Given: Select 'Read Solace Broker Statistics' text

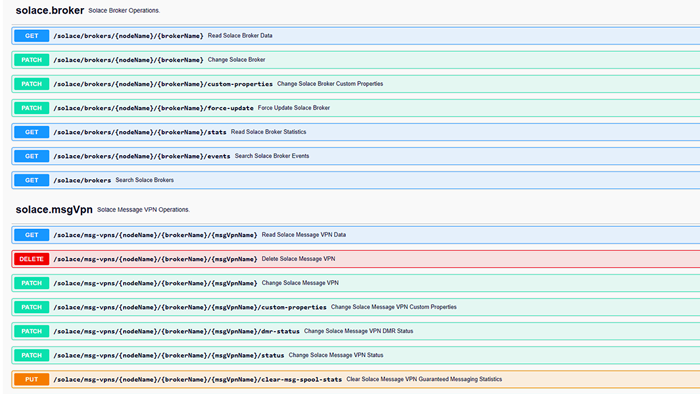Looking at the screenshot, I should 268,132.
